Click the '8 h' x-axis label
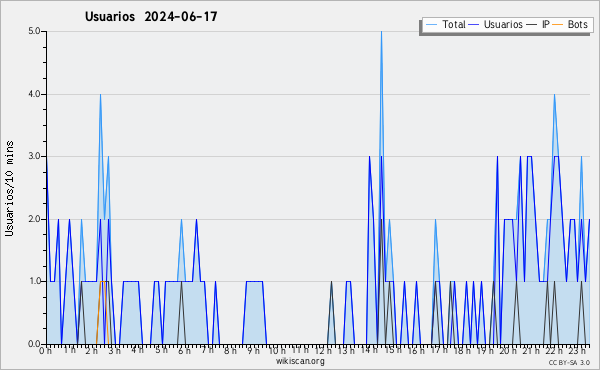 point(230,350)
